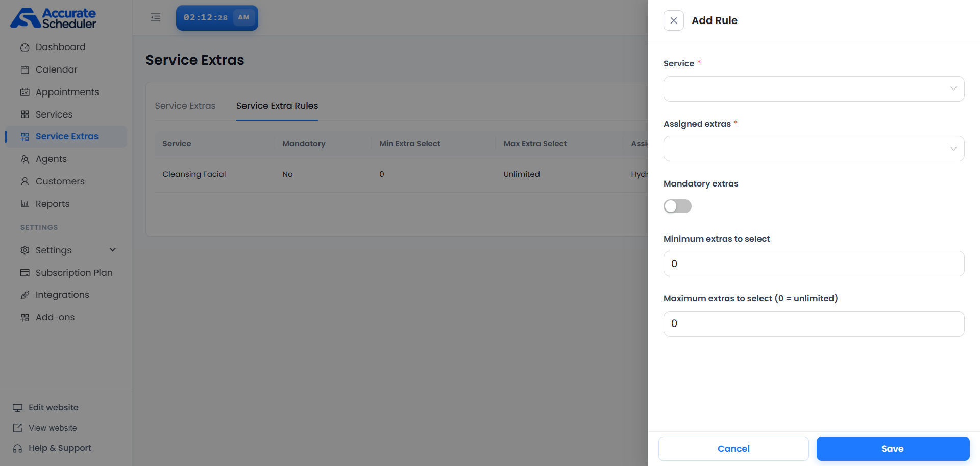
Task: Click the Services grid icon
Action: point(24,115)
